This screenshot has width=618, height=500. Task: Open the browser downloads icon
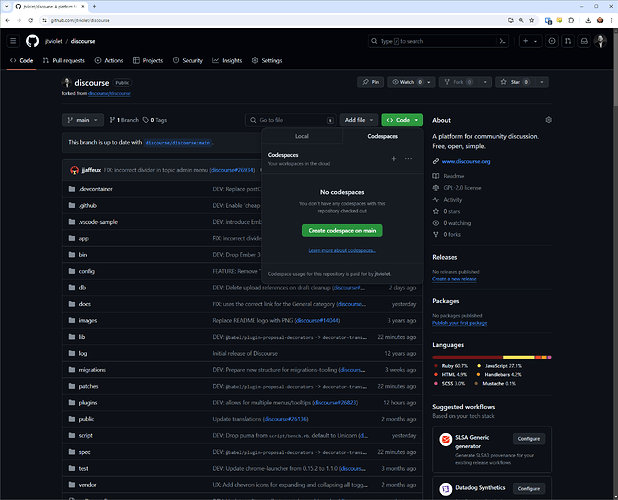pyautogui.click(x=588, y=20)
